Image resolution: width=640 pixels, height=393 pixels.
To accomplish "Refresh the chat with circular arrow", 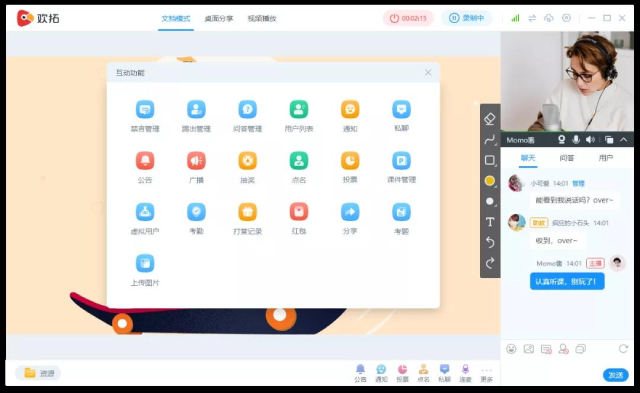I will pyautogui.click(x=623, y=349).
